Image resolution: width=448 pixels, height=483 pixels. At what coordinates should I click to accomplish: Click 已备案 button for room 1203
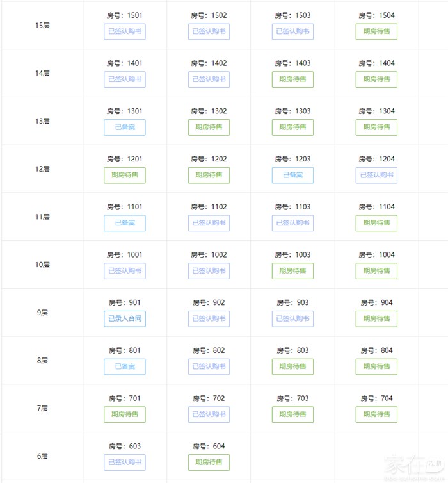coord(292,175)
